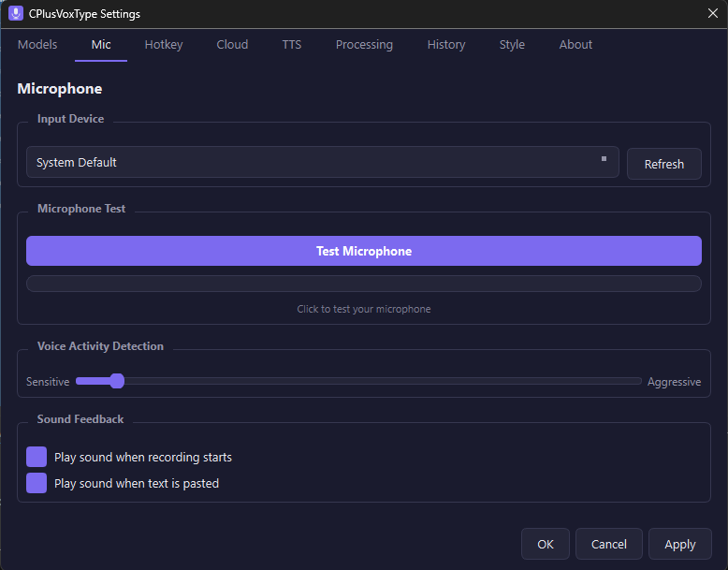Screen dimensions: 728x570
Task: Apply the microphone settings
Action: click(x=680, y=544)
